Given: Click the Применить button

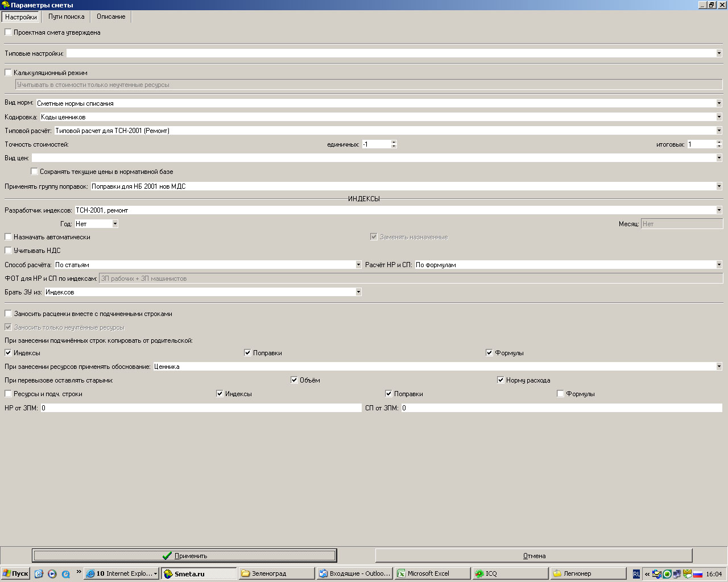Looking at the screenshot, I should tap(184, 555).
